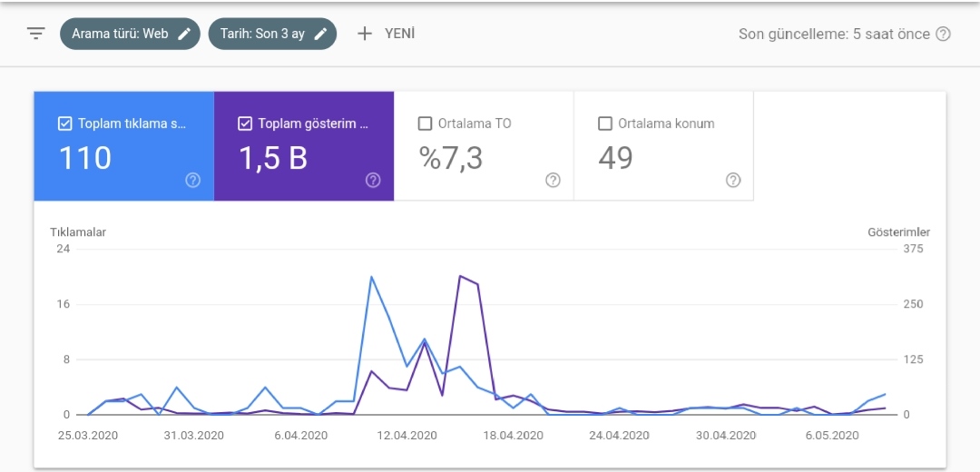Viewport: 980px width, 472px height.
Task: Open the Arama türü: Web filter
Action: click(130, 34)
